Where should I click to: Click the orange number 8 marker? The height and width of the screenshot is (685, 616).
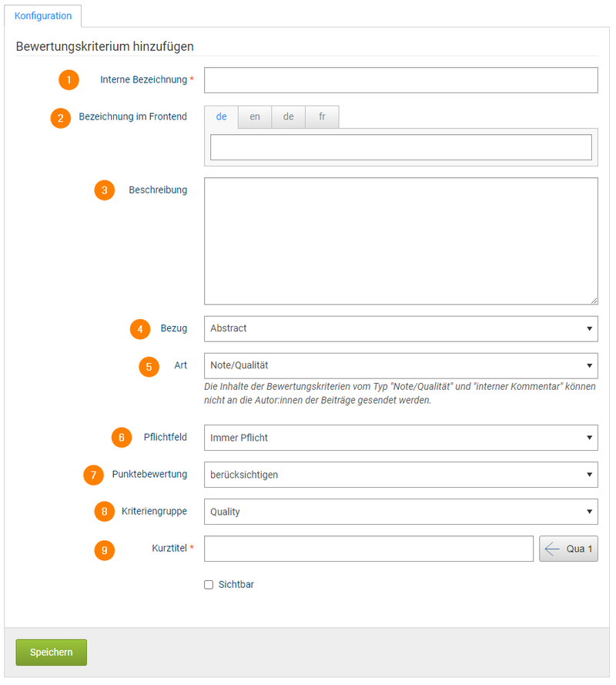[105, 511]
